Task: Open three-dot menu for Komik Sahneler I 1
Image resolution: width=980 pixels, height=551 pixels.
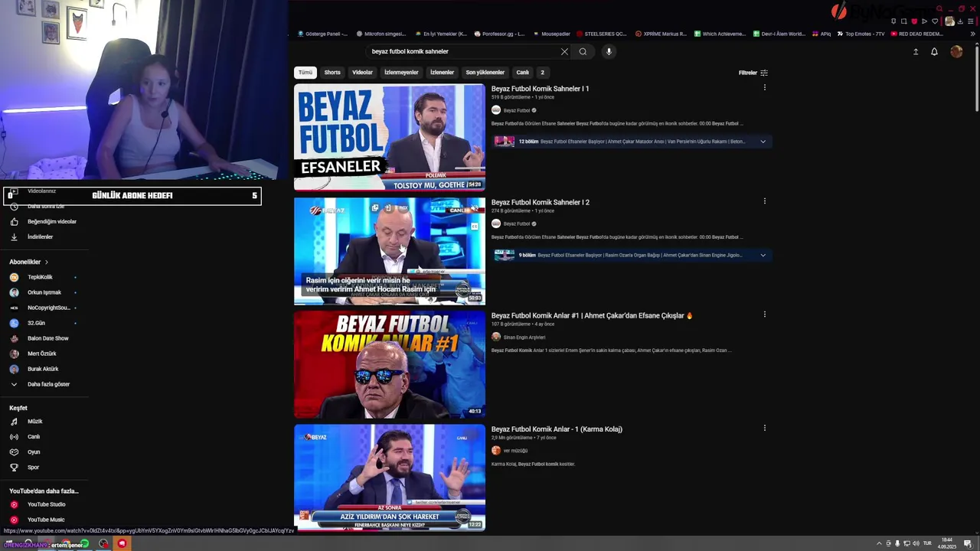Action: pos(764,87)
